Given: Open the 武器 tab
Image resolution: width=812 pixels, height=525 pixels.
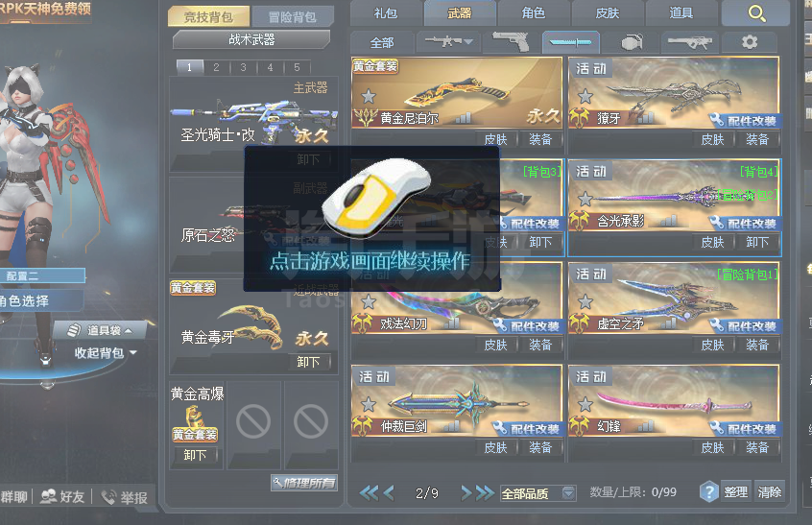Looking at the screenshot, I should (x=460, y=12).
